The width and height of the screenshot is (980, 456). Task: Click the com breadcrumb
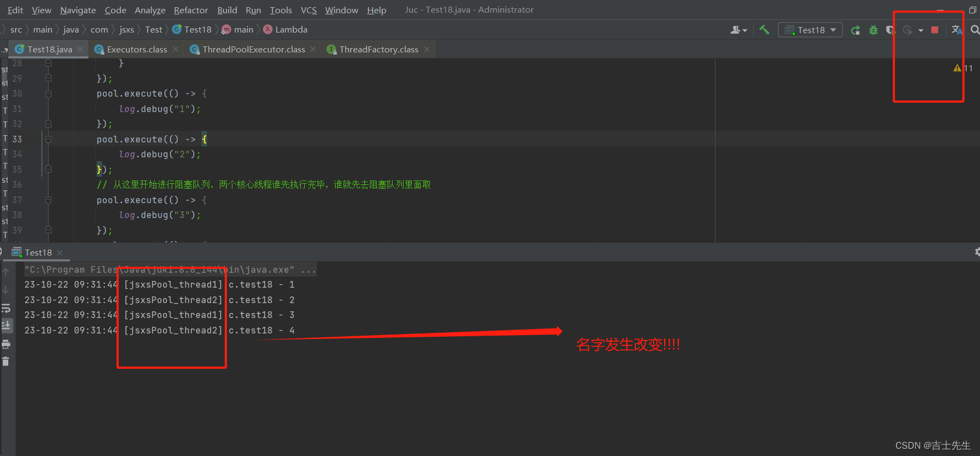click(x=99, y=30)
